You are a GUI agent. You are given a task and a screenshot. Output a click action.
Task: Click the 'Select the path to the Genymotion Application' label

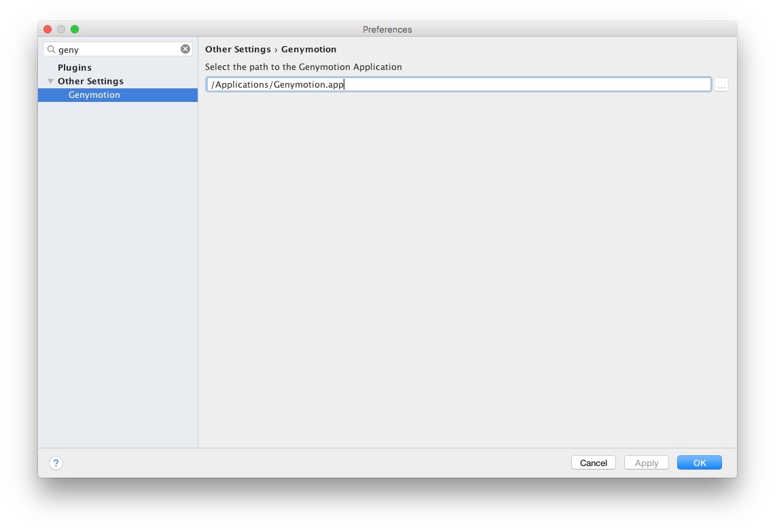(304, 67)
